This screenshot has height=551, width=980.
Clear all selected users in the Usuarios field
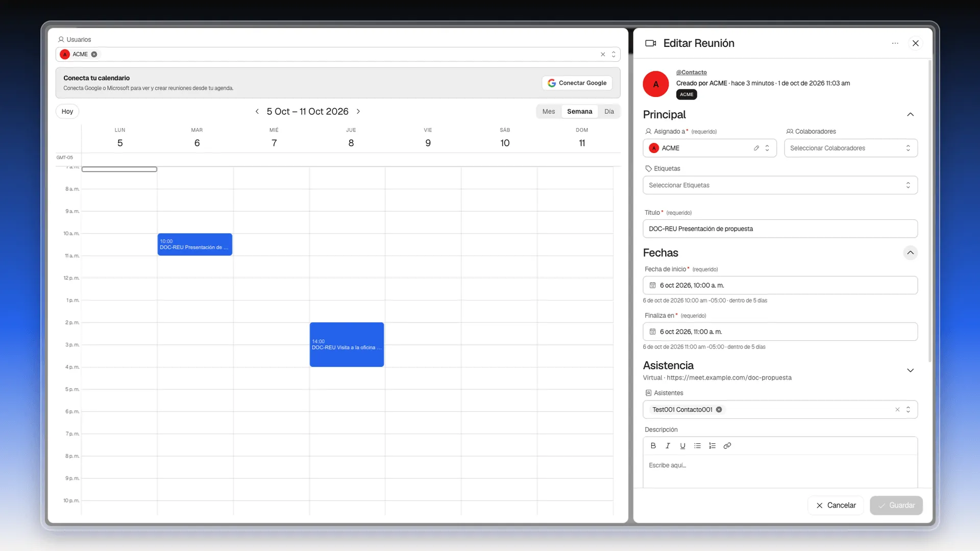click(603, 54)
